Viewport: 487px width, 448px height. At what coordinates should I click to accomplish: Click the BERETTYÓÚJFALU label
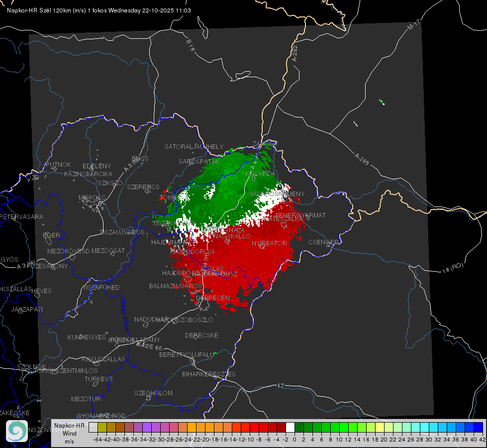pos(187,355)
